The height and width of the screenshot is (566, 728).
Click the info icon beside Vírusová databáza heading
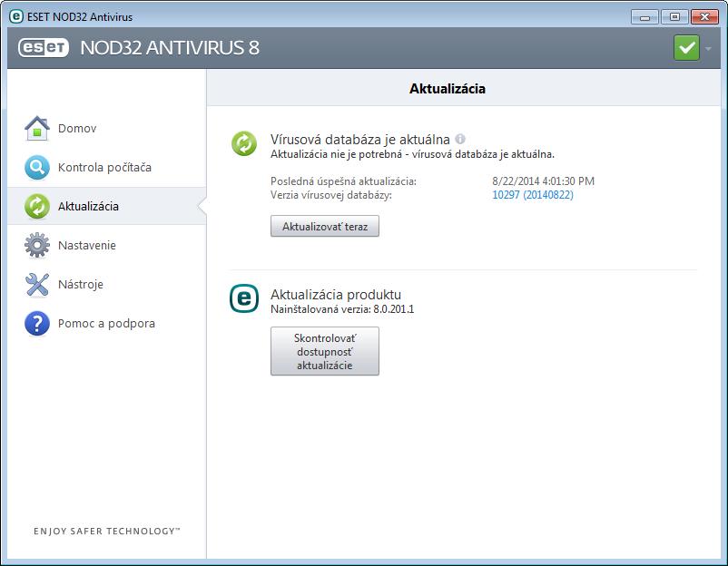[460, 139]
